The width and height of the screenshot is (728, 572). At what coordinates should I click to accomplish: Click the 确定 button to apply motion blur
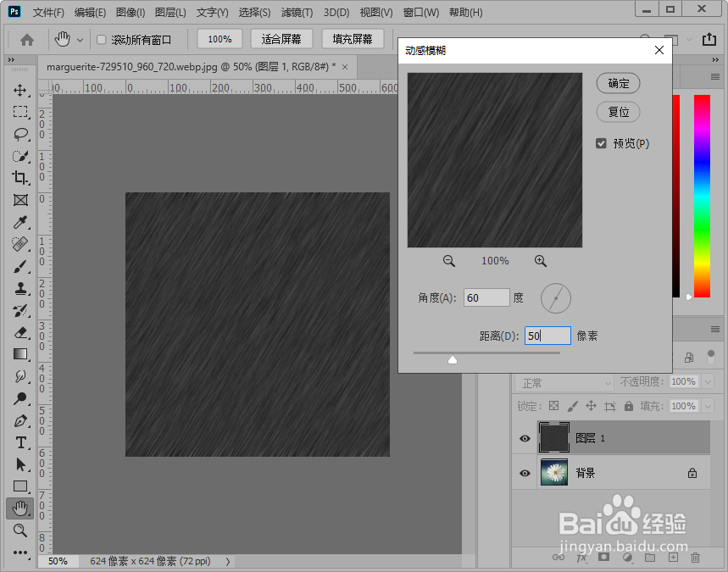click(x=618, y=83)
